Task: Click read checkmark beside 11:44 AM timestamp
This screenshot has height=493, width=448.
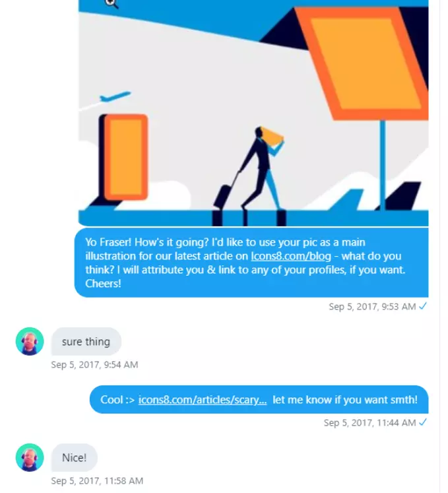Action: (x=423, y=422)
